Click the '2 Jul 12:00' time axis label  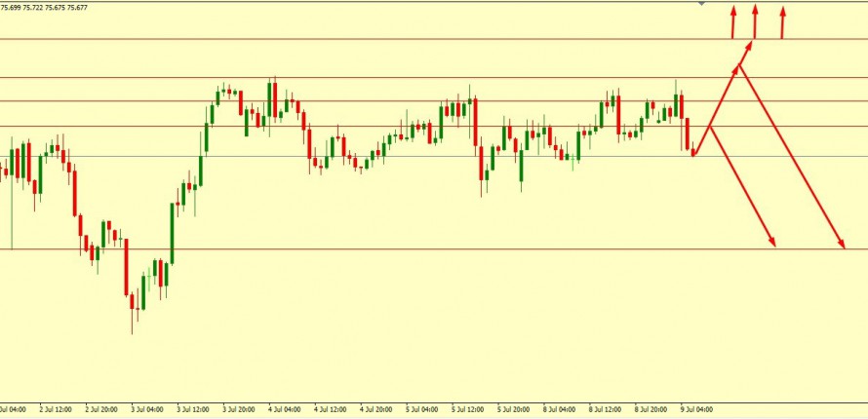(x=57, y=409)
